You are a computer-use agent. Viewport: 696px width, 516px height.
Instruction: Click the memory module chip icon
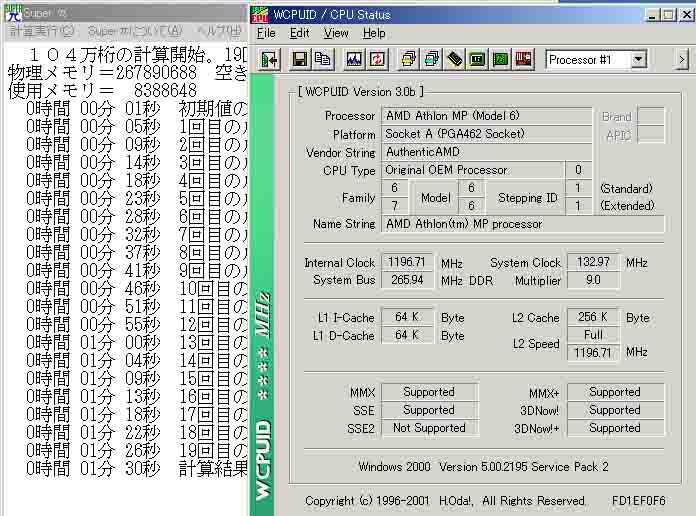[x=455, y=60]
